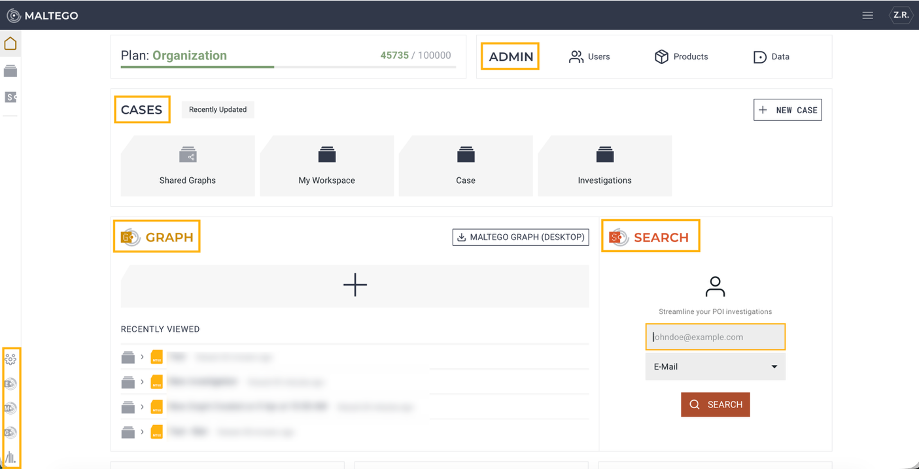920x470 pixels.
Task: Open the bar chart icon in sidebar
Action: tap(11, 457)
